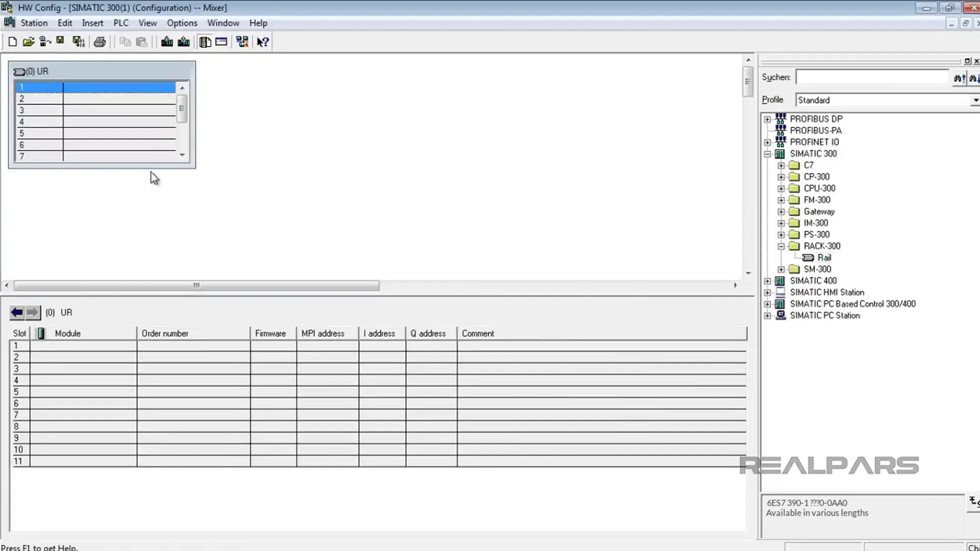Open the Profile dropdown list
The width and height of the screenshot is (980, 551).
click(x=975, y=100)
